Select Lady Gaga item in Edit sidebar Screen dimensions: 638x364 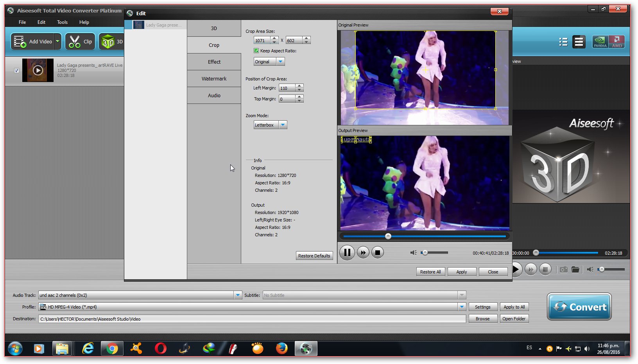(x=156, y=25)
